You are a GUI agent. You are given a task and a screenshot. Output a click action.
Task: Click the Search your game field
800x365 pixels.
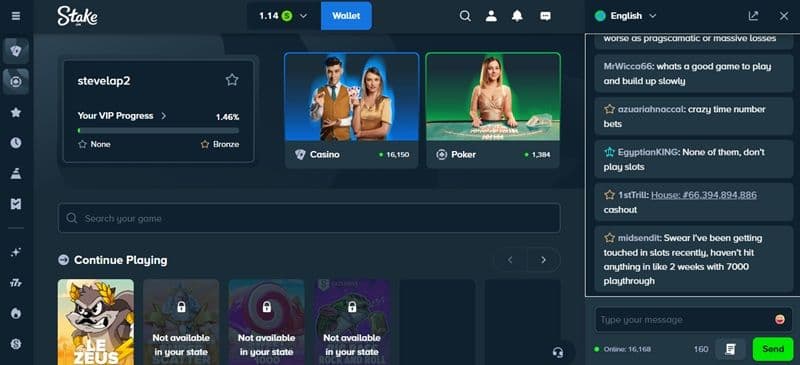click(x=309, y=218)
